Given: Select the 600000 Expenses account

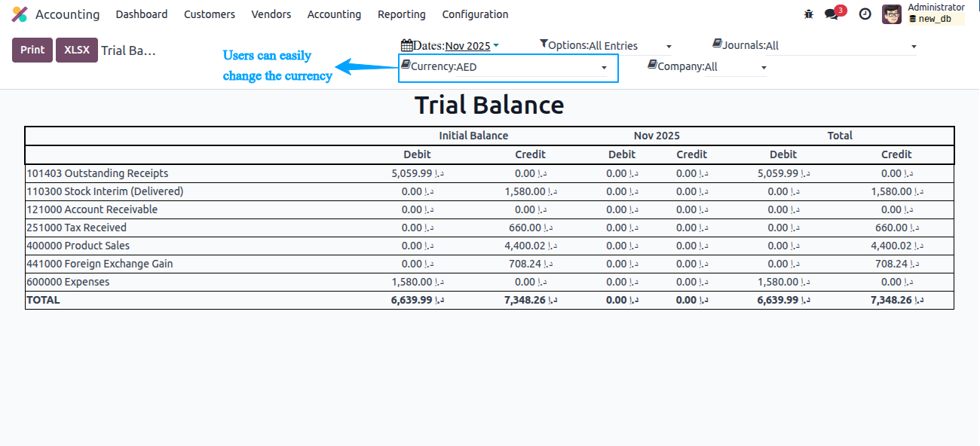Looking at the screenshot, I should coord(68,282).
